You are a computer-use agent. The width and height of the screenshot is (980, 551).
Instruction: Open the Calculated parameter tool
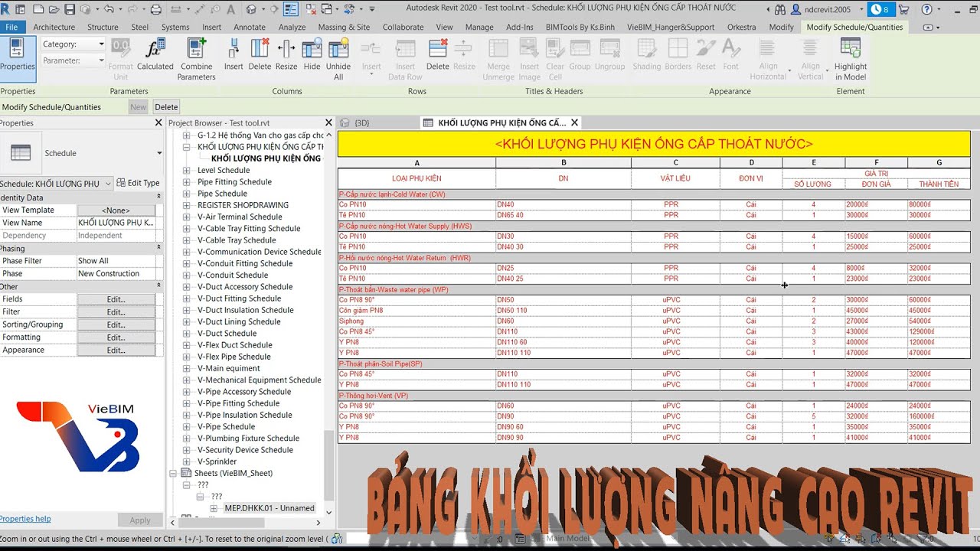pyautogui.click(x=155, y=54)
